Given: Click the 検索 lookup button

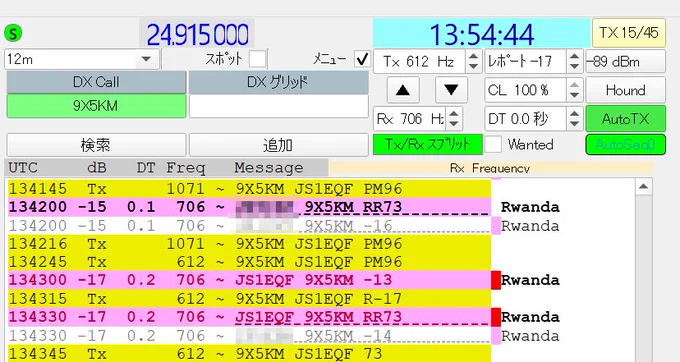Looking at the screenshot, I should point(96,144).
